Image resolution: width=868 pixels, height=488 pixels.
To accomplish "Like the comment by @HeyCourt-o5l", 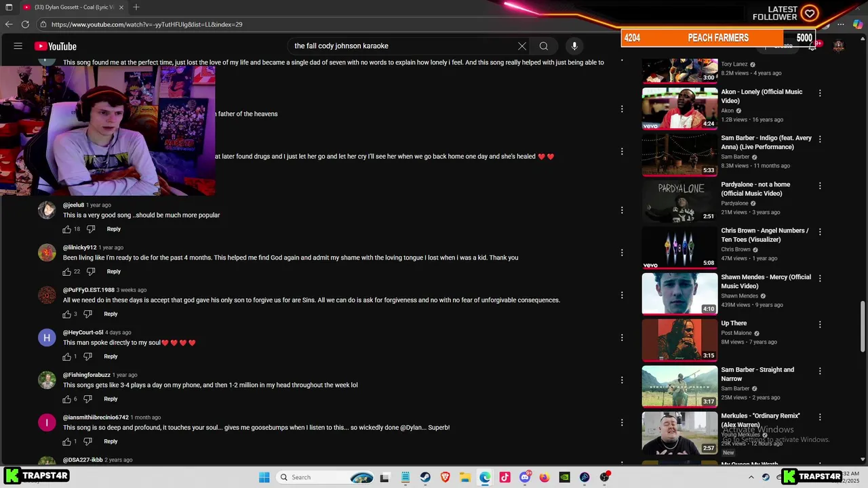I will (x=67, y=357).
